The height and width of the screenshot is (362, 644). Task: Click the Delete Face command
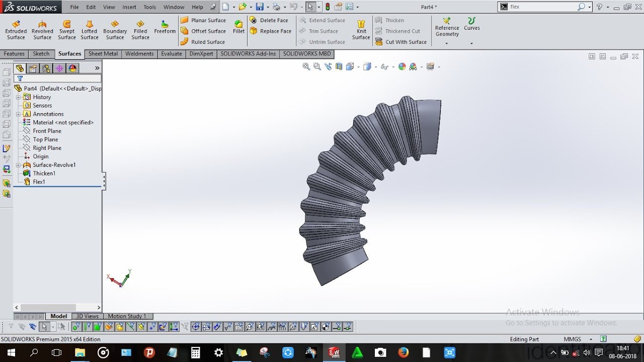click(269, 20)
